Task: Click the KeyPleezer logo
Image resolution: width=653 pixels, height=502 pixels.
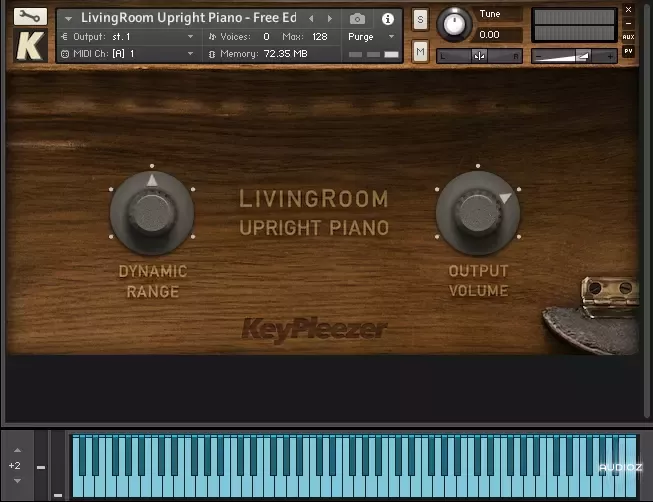Action: (314, 328)
